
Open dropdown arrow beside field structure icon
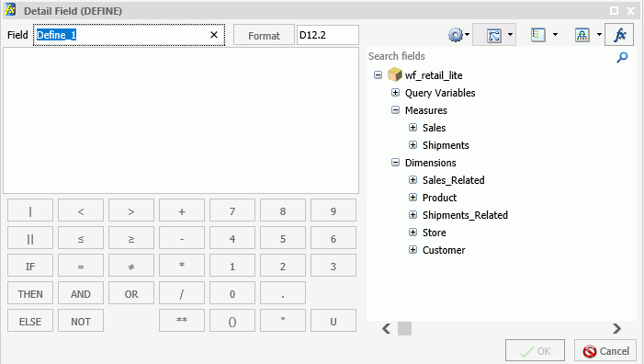coord(510,35)
